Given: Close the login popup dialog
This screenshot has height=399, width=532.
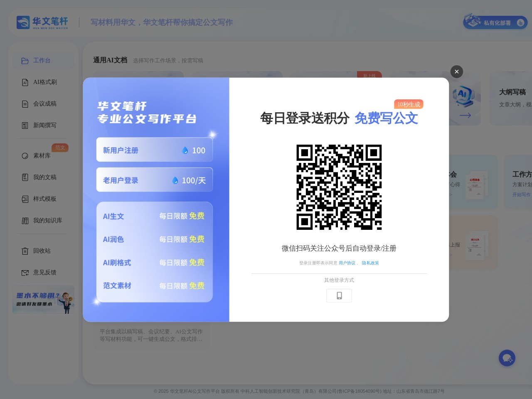Looking at the screenshot, I should [456, 71].
